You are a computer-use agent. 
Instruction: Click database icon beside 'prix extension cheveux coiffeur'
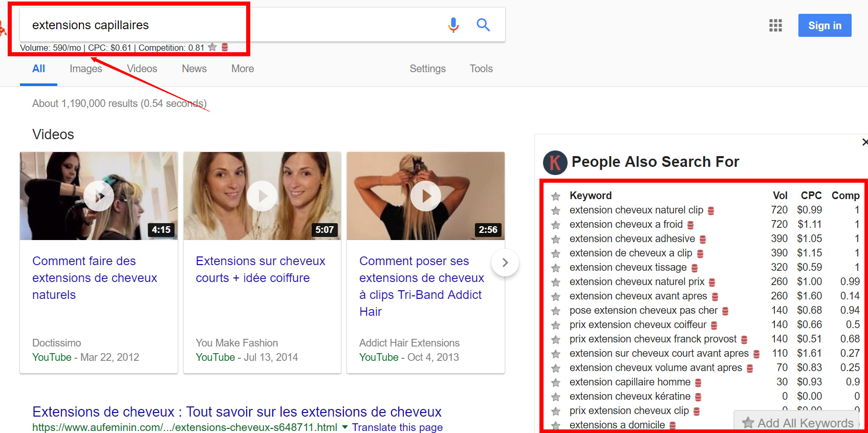coord(714,326)
